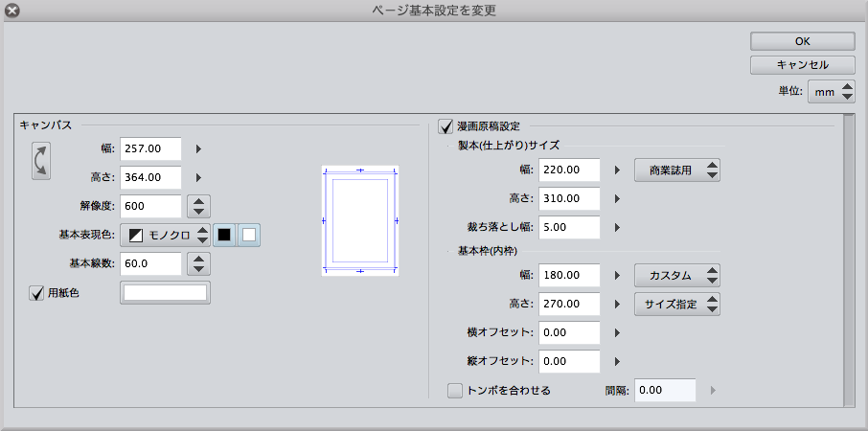The height and width of the screenshot is (431, 868).
Task: Click the 基本枠 幅 field showing 180.00
Action: [569, 275]
